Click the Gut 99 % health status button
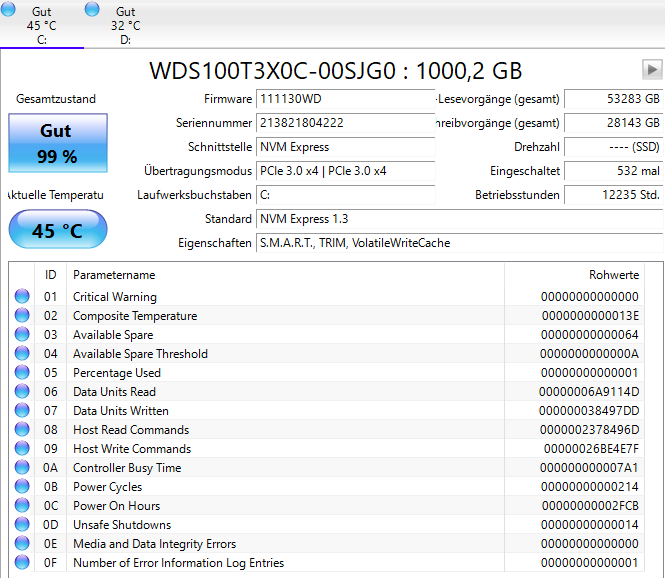The width and height of the screenshot is (665, 578). [58, 143]
